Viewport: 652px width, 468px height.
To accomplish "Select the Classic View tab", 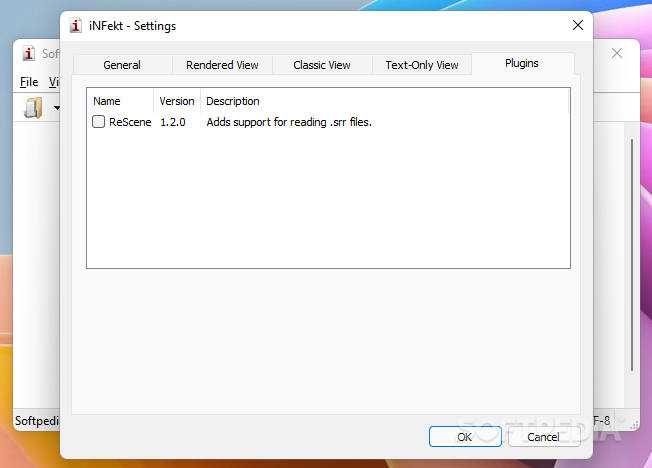I will pos(322,65).
